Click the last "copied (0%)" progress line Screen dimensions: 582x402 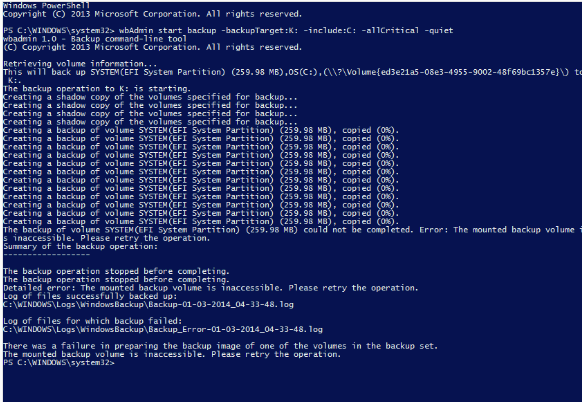(x=201, y=222)
